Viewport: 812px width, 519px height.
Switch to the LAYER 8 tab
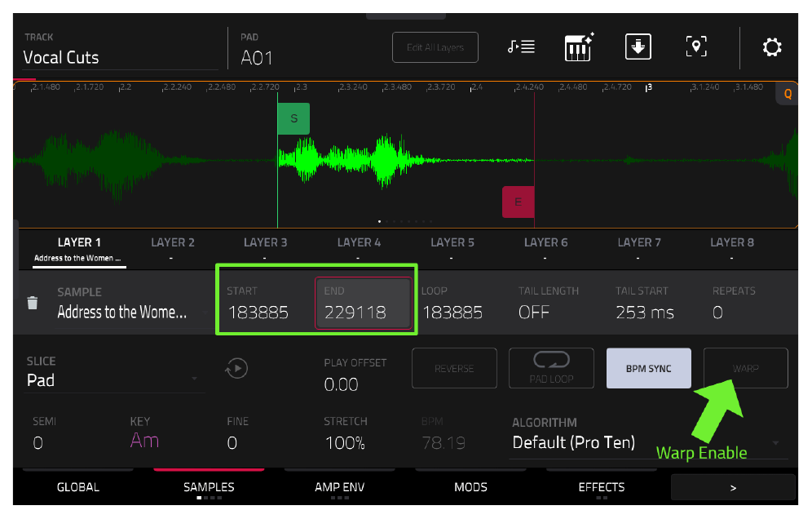(x=732, y=250)
